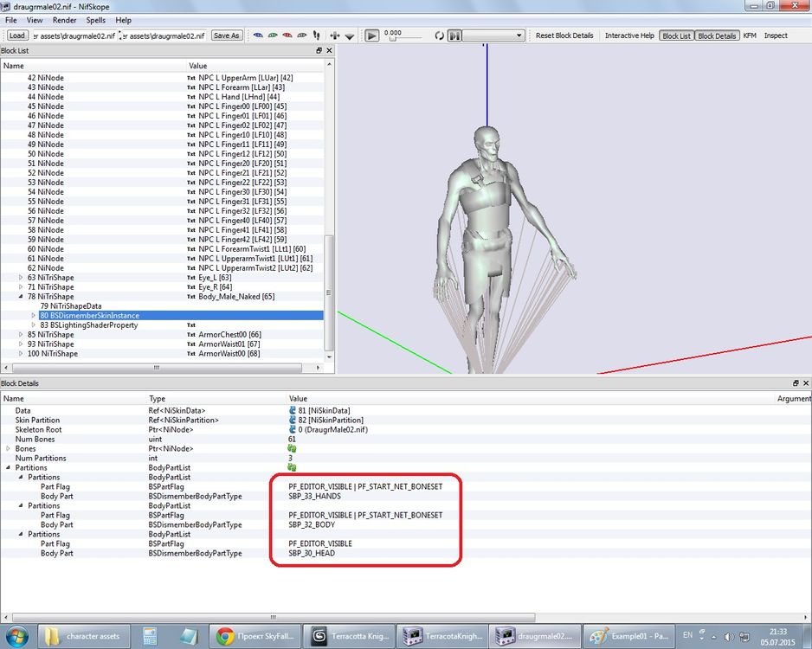Toggle the KFM panel button

click(750, 35)
